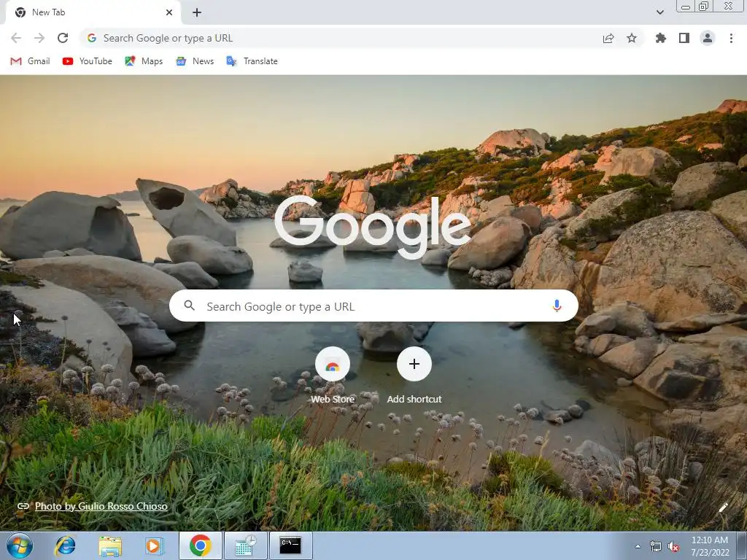Go forward with the browser forward arrow
The width and height of the screenshot is (747, 560).
click(x=39, y=38)
